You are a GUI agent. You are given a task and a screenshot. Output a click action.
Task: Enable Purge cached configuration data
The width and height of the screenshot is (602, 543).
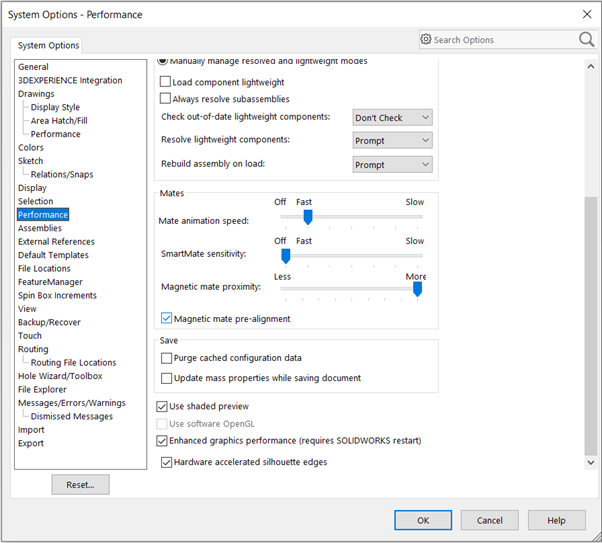tap(167, 358)
